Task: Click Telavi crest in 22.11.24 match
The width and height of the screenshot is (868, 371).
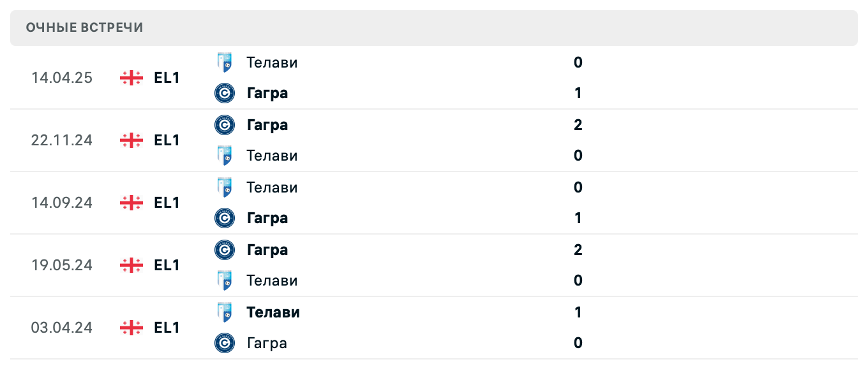Action: (224, 156)
